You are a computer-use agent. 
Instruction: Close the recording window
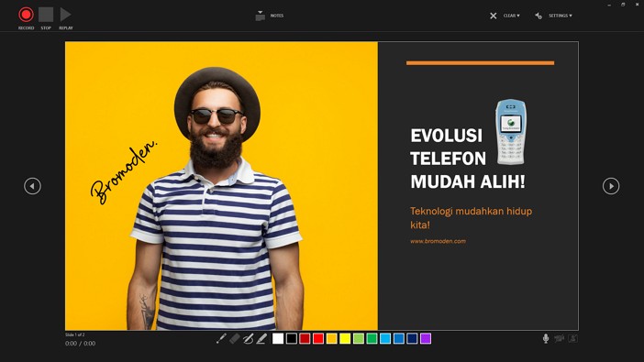tap(637, 5)
